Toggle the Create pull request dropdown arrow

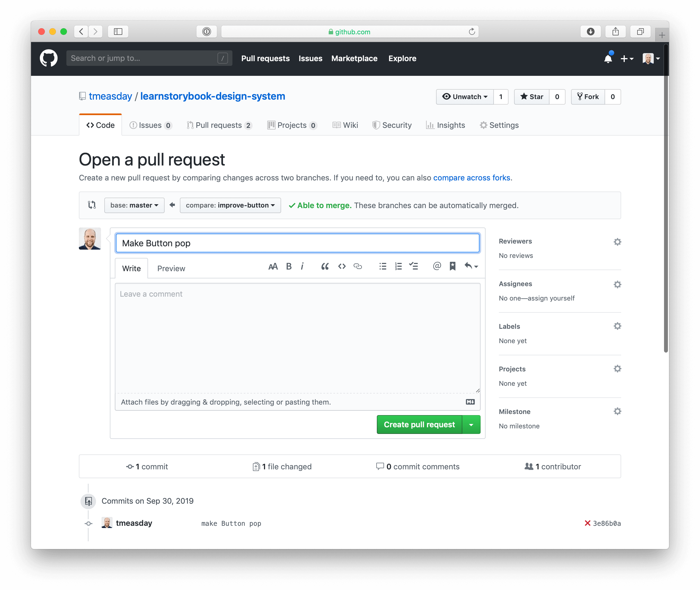click(x=472, y=424)
